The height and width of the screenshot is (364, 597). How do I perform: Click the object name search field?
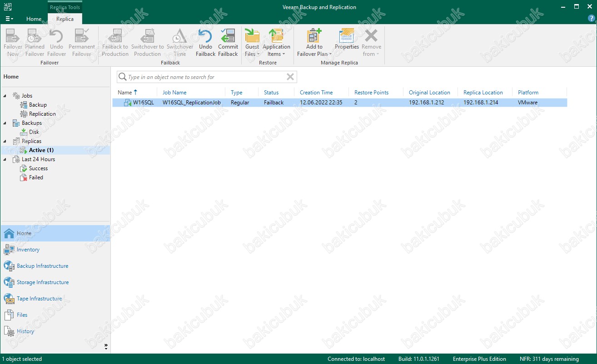207,77
